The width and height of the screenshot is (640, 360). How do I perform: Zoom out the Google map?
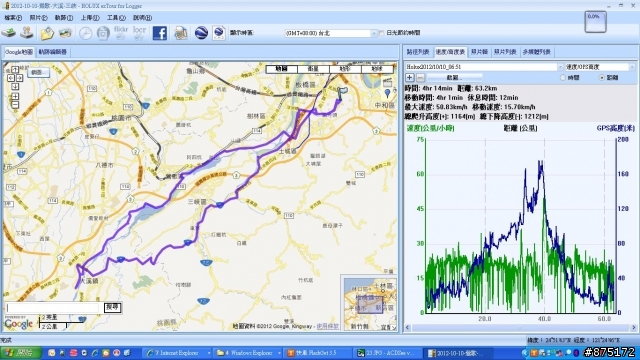click(15, 105)
